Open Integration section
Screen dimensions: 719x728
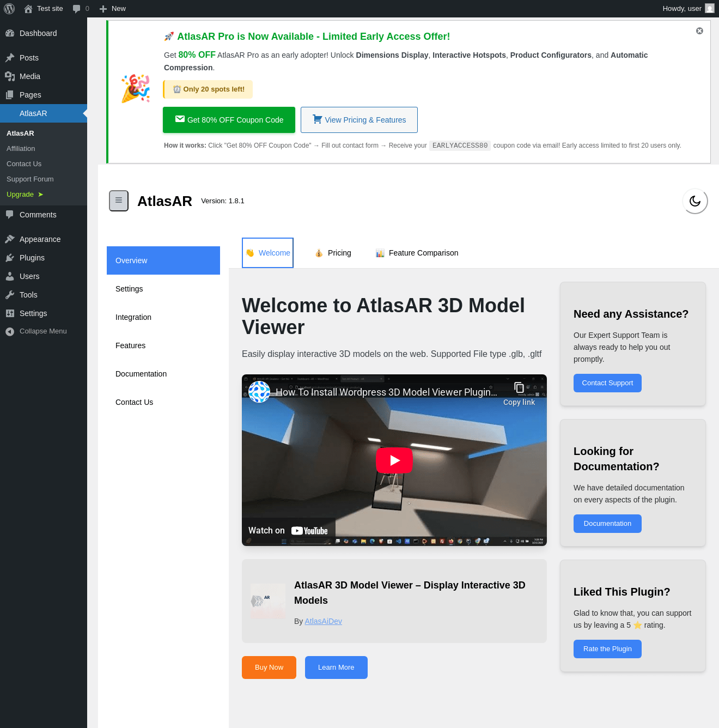[x=163, y=317]
